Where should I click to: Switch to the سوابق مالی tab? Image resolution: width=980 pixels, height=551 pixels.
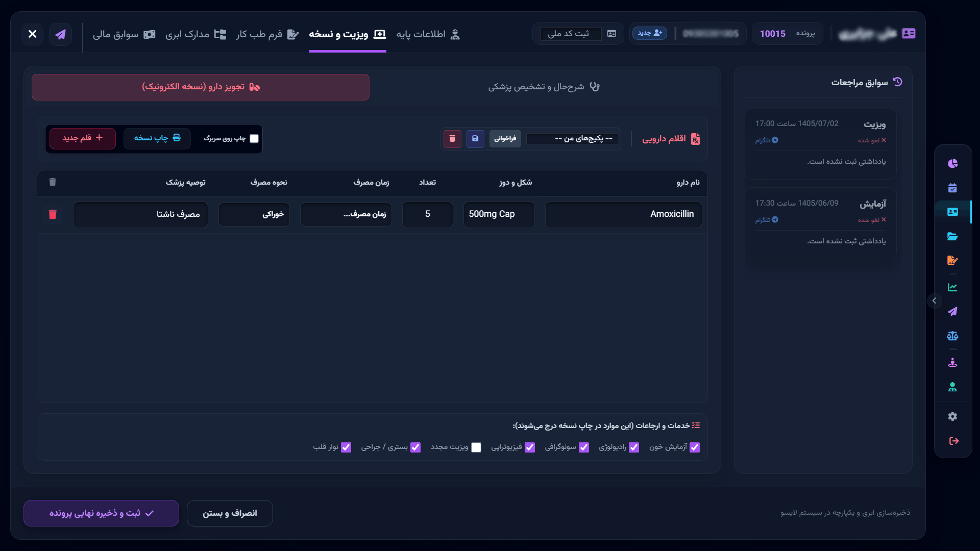coord(124,34)
